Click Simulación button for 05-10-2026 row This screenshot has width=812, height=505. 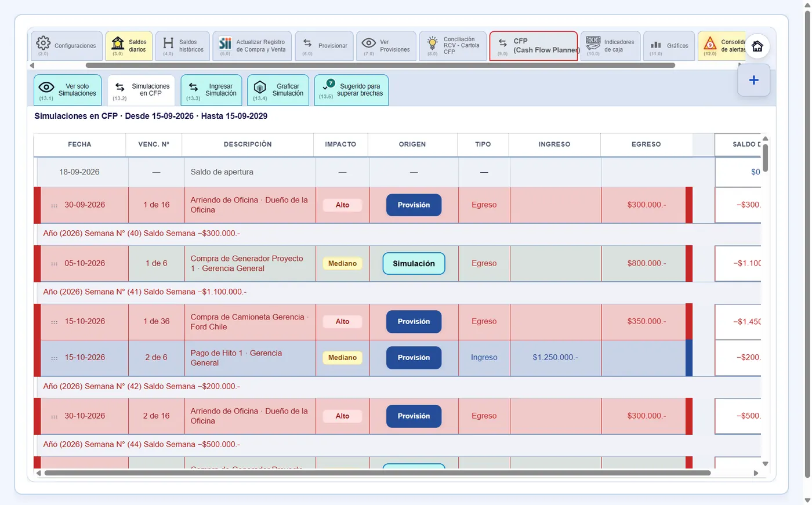coord(414,263)
